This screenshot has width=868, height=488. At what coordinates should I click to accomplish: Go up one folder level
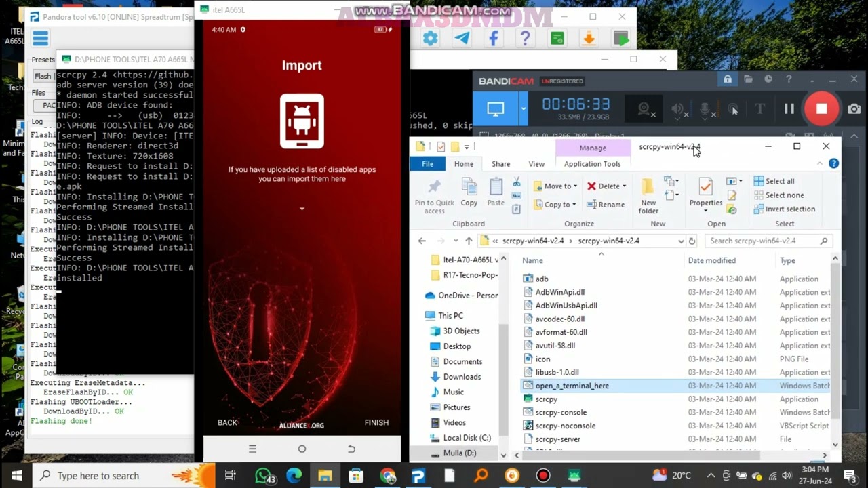[469, 241]
